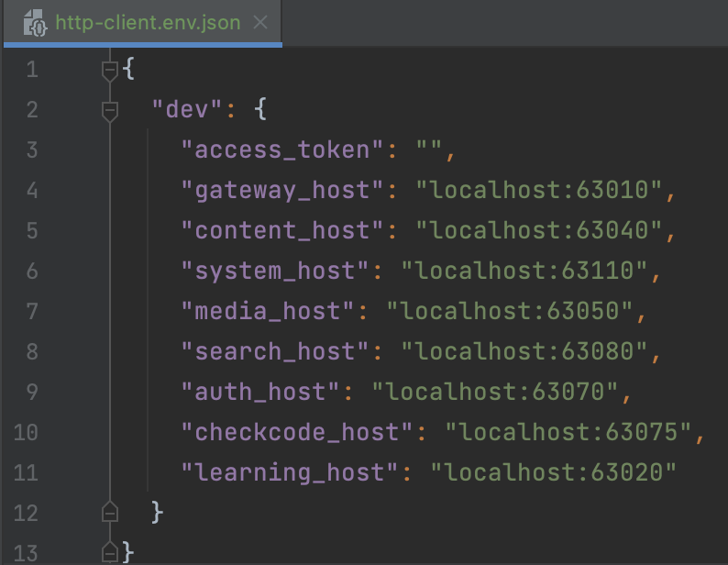Screen dimensions: 728x565
Task: Click the opening brace after "dev":
Action: pos(260,110)
